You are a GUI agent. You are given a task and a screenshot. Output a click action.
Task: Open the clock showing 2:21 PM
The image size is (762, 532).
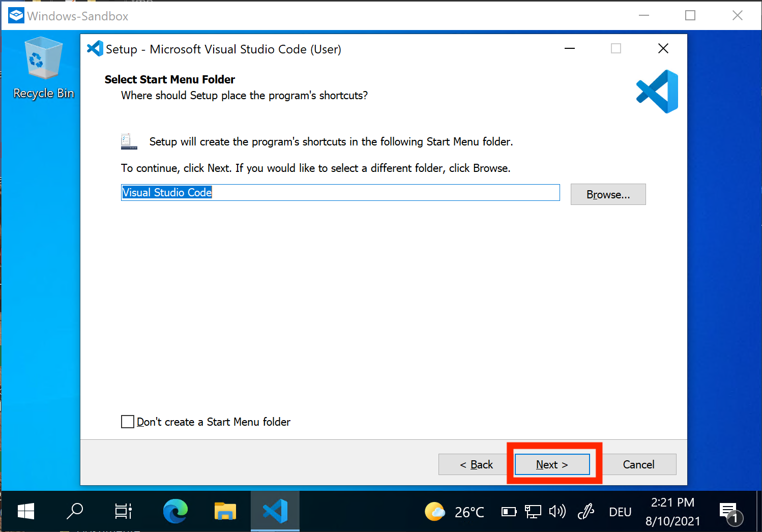(x=672, y=512)
